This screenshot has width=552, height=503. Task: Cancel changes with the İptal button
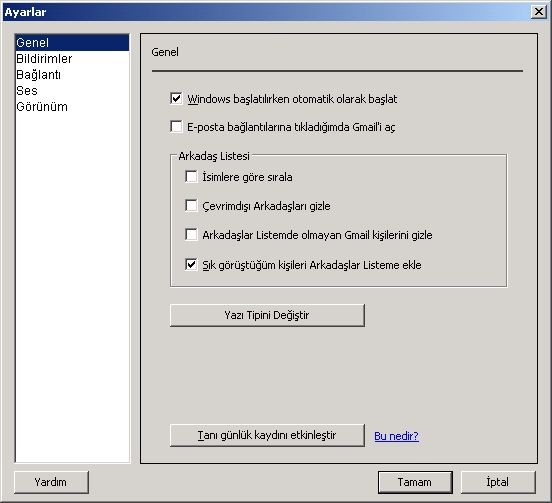[x=498, y=482]
